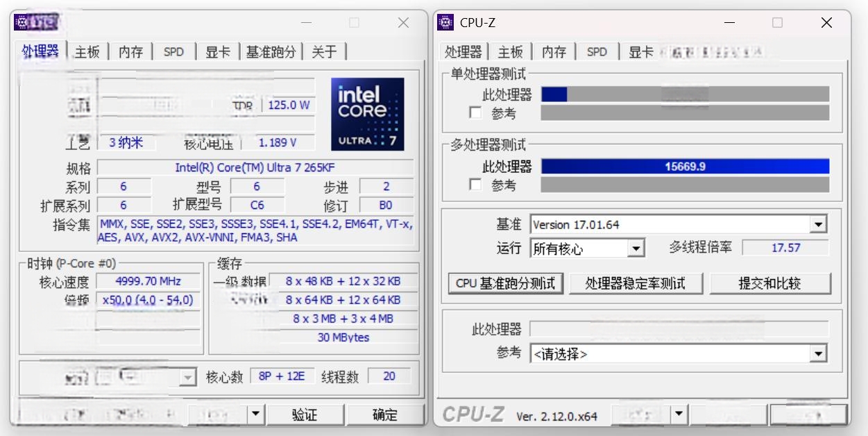Viewport: 868px width, 436px height.
Task: Close the right CPU-Z window
Action: 826,23
